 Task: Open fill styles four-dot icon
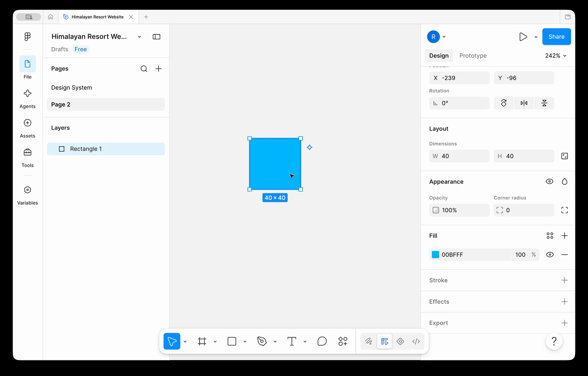[x=550, y=236]
